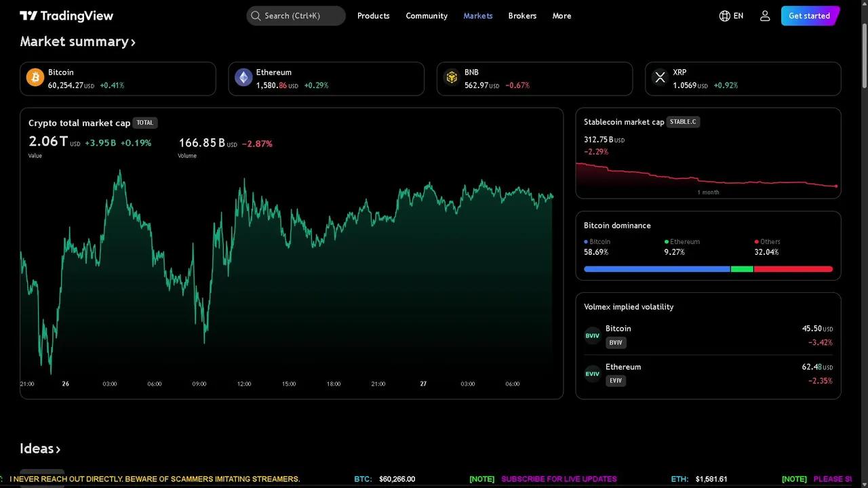Click the blue Bitcoin dominance bar segment
Screen dimensions: 868x488
point(657,269)
